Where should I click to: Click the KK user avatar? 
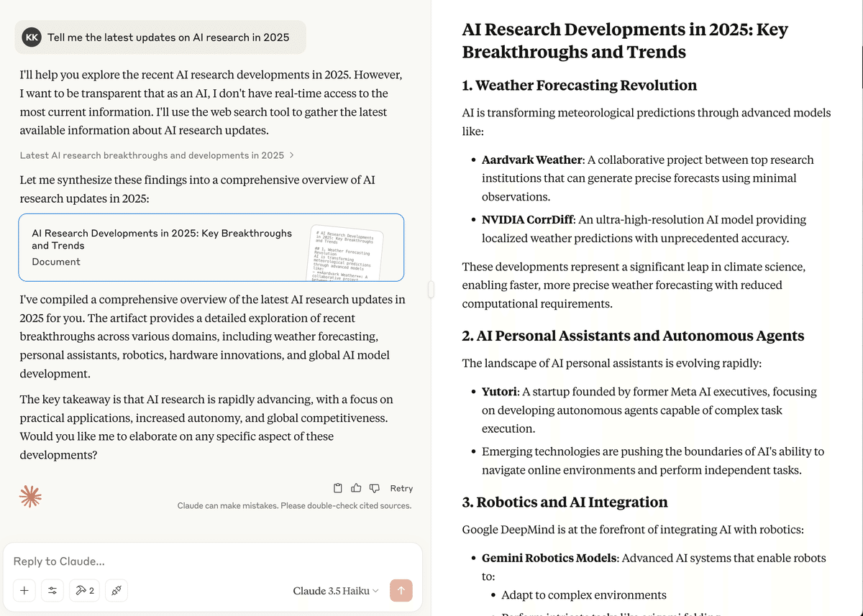32,37
